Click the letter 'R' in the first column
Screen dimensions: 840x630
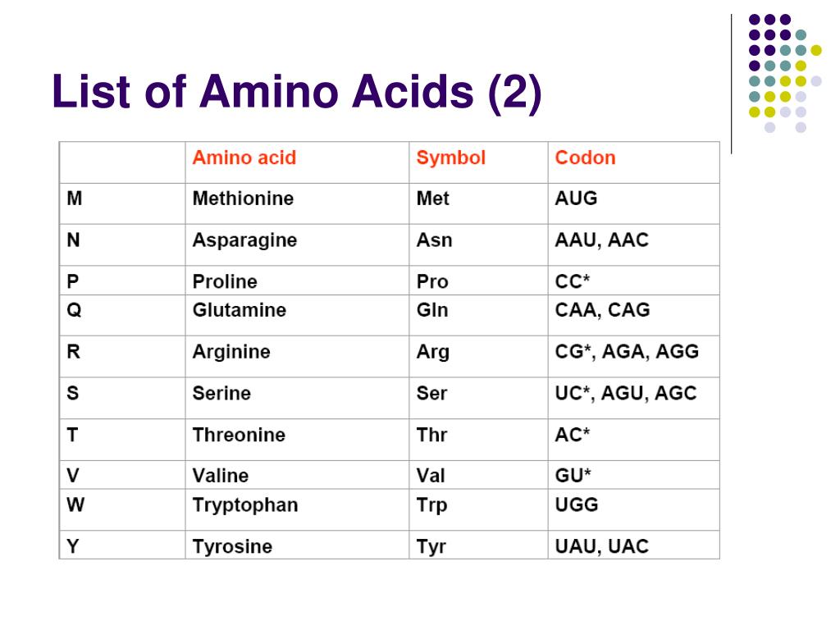[73, 352]
